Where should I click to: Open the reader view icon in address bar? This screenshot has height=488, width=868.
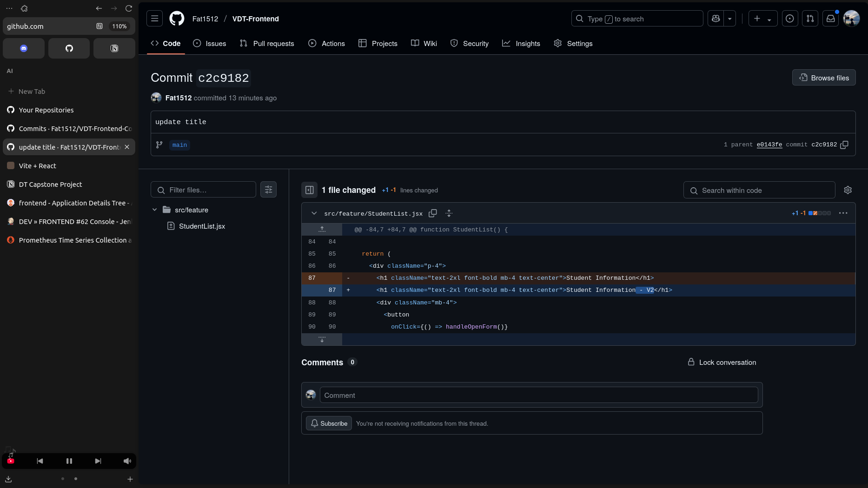click(99, 26)
